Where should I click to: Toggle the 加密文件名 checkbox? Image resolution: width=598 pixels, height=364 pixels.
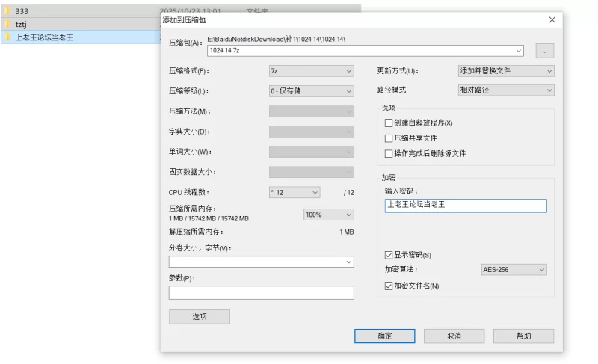(388, 286)
